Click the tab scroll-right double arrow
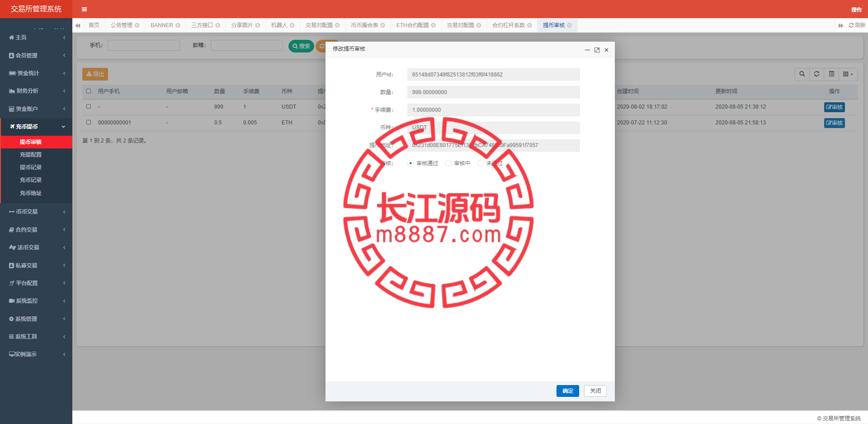Viewport: 868px width, 424px height. tap(840, 25)
